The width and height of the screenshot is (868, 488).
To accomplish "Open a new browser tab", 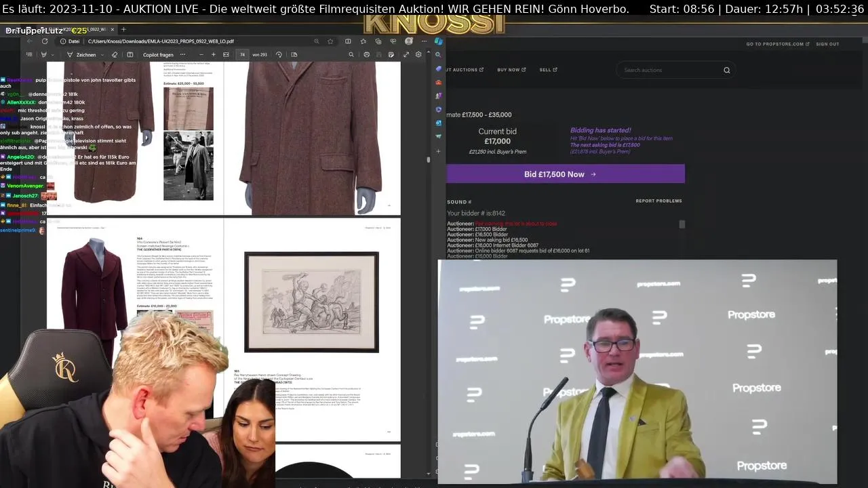I will (x=123, y=29).
